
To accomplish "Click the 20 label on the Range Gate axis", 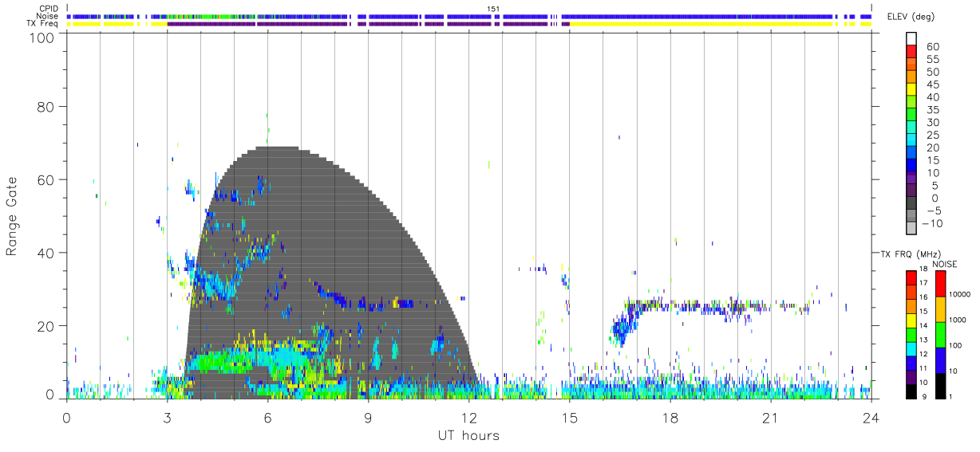I will (x=45, y=326).
